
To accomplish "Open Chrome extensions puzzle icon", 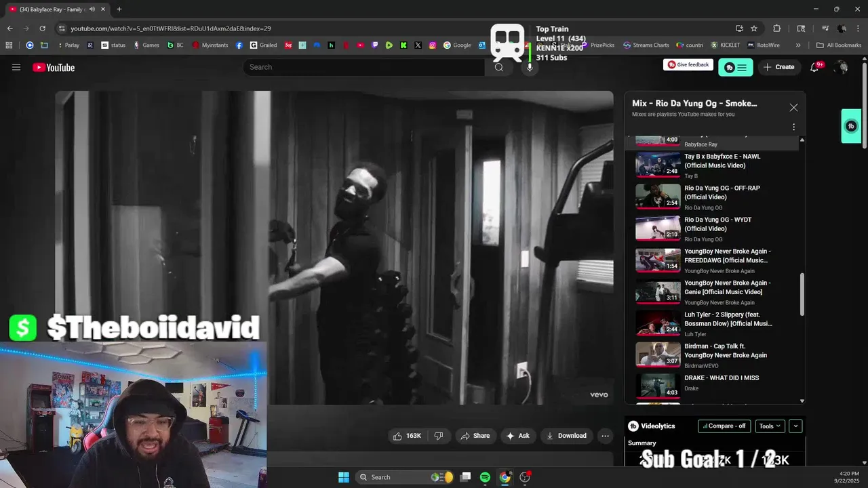I will (x=777, y=28).
